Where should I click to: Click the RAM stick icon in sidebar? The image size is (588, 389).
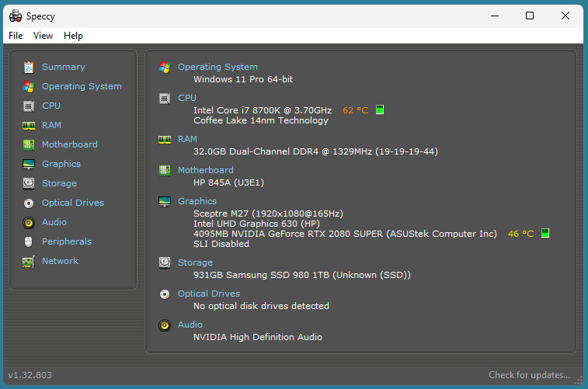click(x=29, y=126)
